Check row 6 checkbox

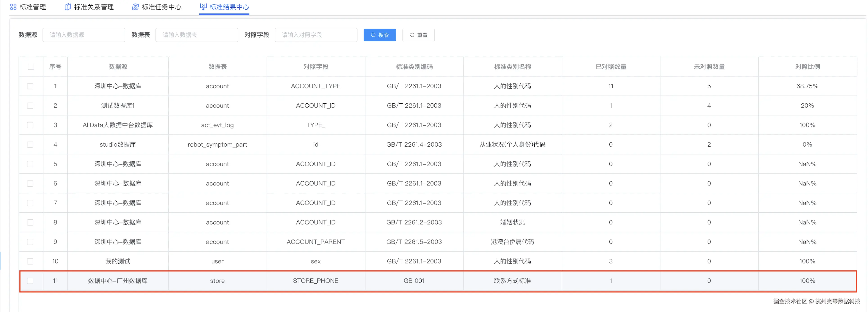click(x=30, y=183)
